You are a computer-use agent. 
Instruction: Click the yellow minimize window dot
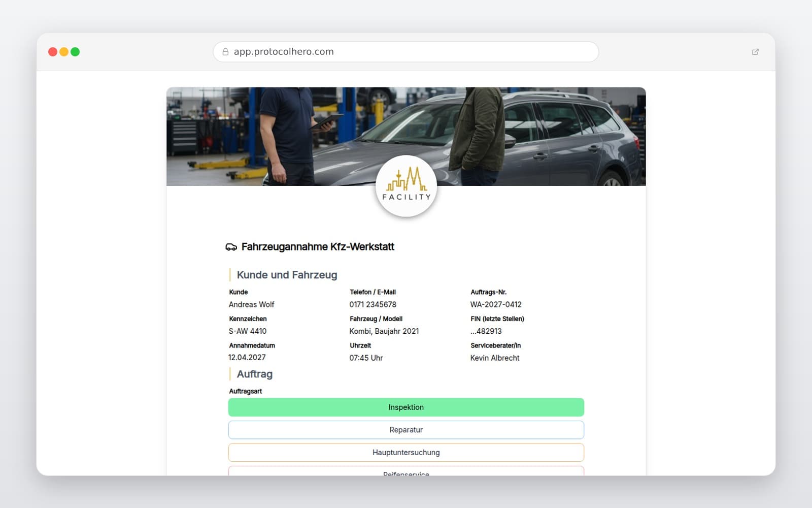[x=64, y=52]
